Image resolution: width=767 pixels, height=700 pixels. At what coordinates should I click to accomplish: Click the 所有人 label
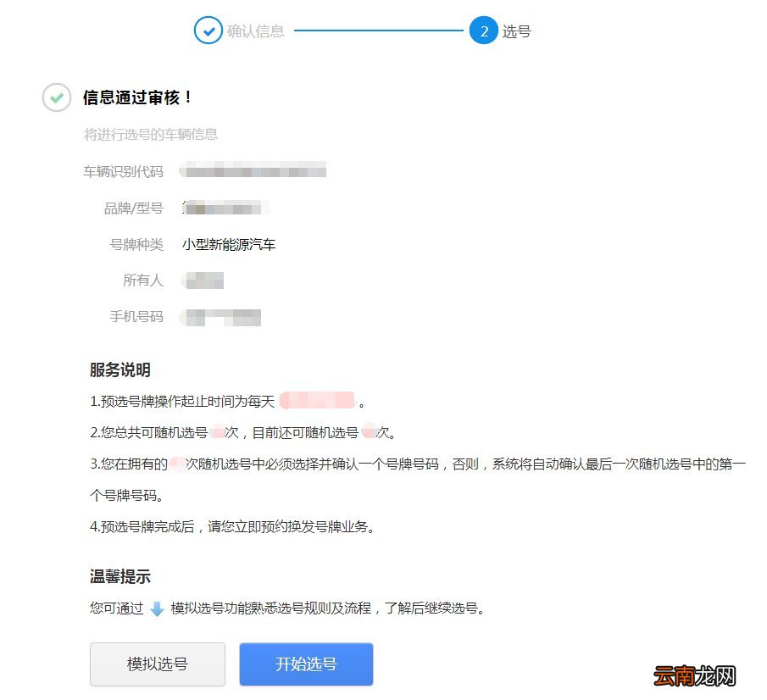(143, 281)
